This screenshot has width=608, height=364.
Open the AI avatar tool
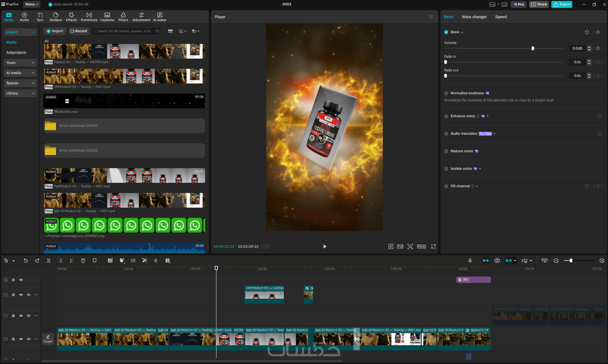(160, 17)
